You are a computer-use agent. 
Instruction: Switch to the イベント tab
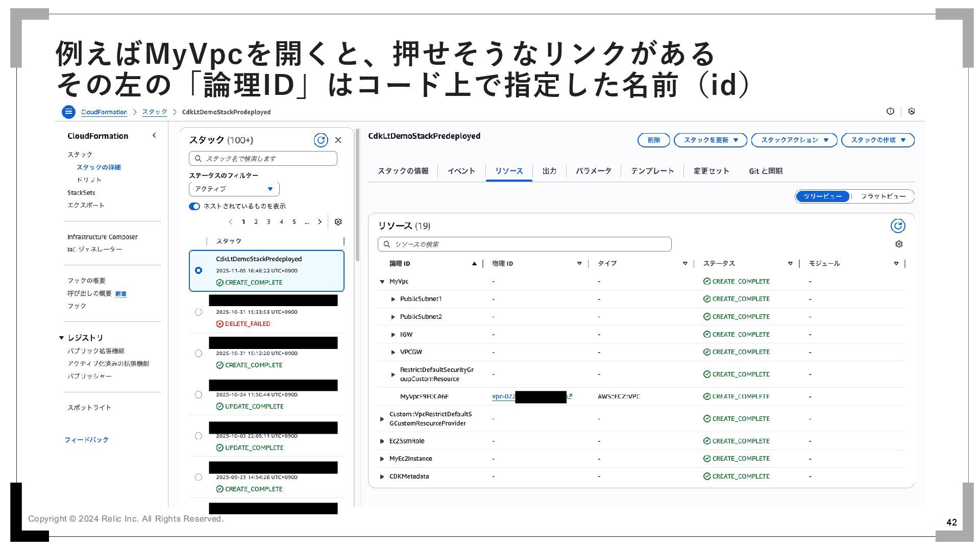pos(461,171)
